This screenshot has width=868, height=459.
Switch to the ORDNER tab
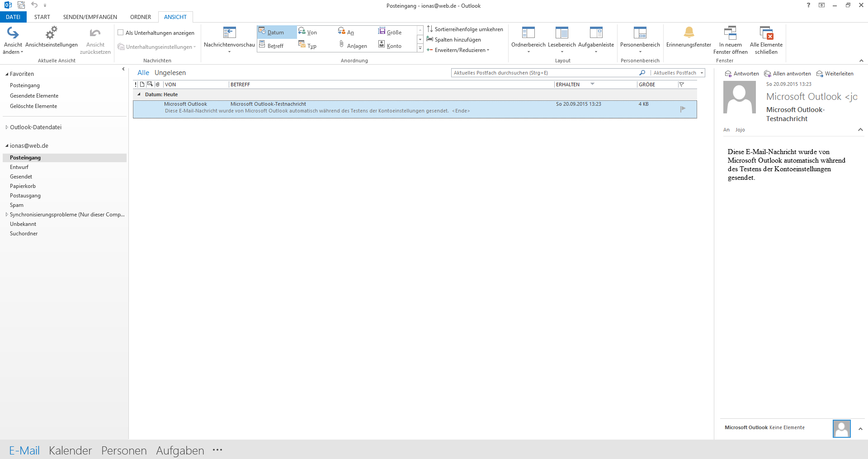[141, 17]
